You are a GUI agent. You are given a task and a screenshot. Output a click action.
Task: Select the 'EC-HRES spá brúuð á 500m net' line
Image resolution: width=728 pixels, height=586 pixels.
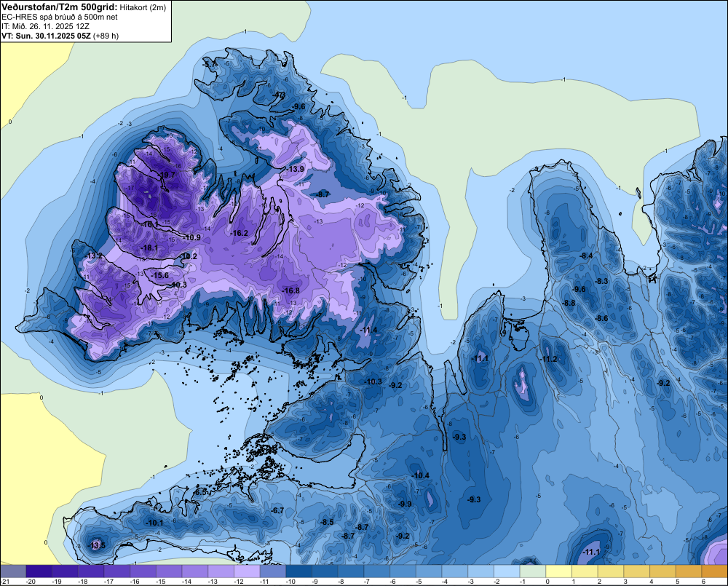click(x=60, y=17)
